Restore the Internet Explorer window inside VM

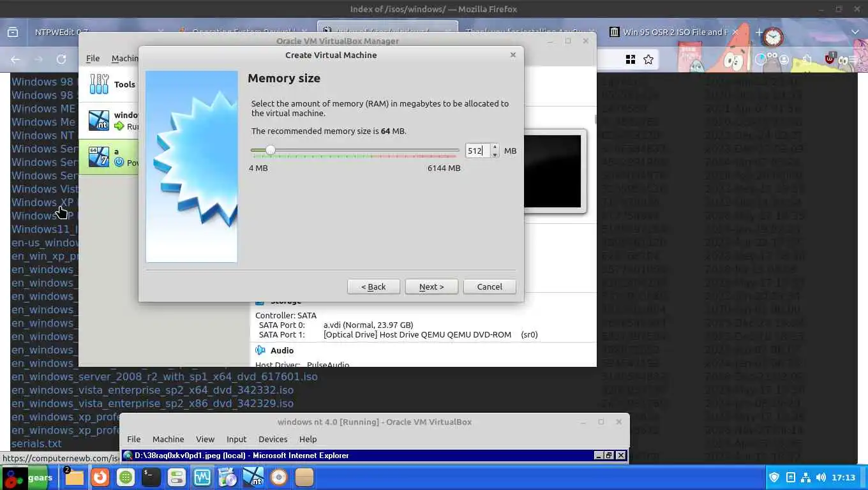coord(609,456)
